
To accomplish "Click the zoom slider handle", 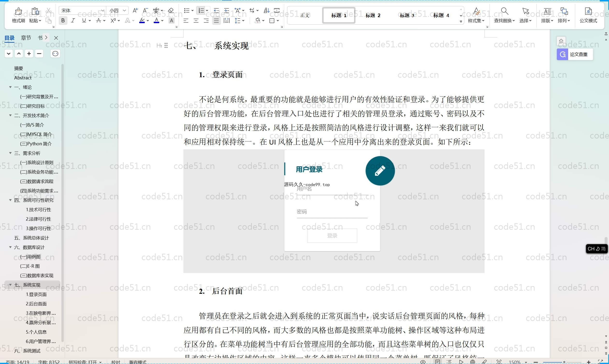I will pos(564,362).
